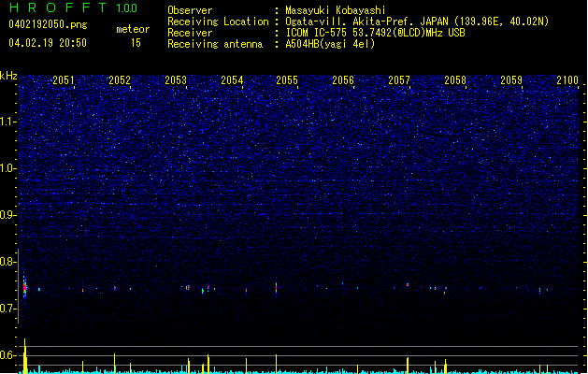This screenshot has height=374, width=588.
Task: Click the 2055 time marker
Action: (x=287, y=79)
